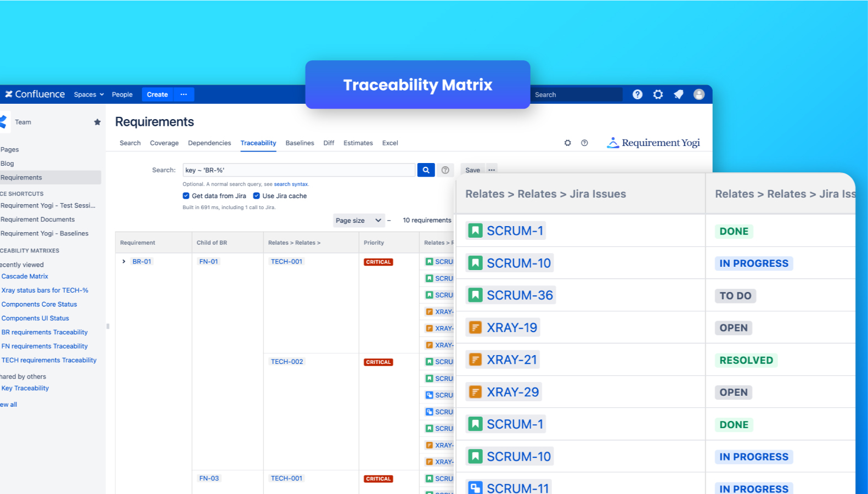Open the FN-03 requirement key
Image resolution: width=868 pixels, height=494 pixels.
209,479
